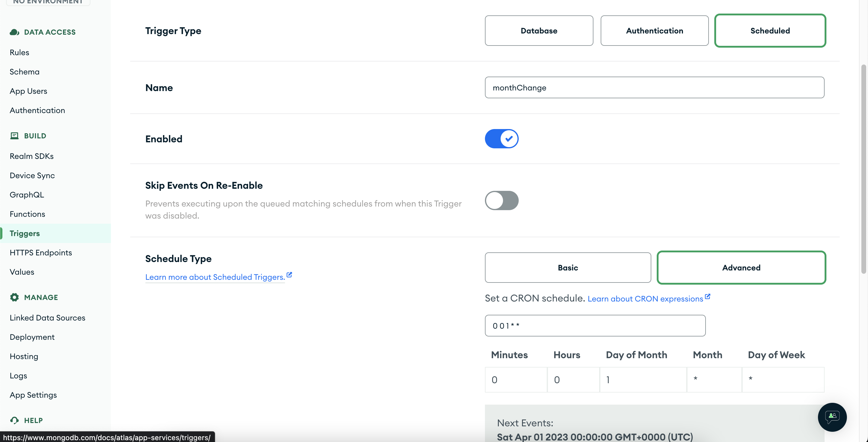This screenshot has width=868, height=442.
Task: Click the Help headset icon
Action: (14, 420)
